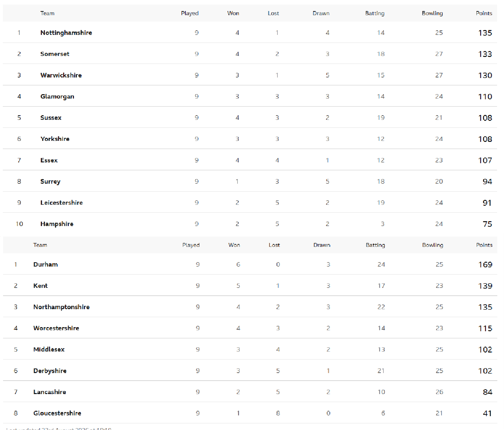
Task: Select the Surrey team link
Action: [50, 182]
